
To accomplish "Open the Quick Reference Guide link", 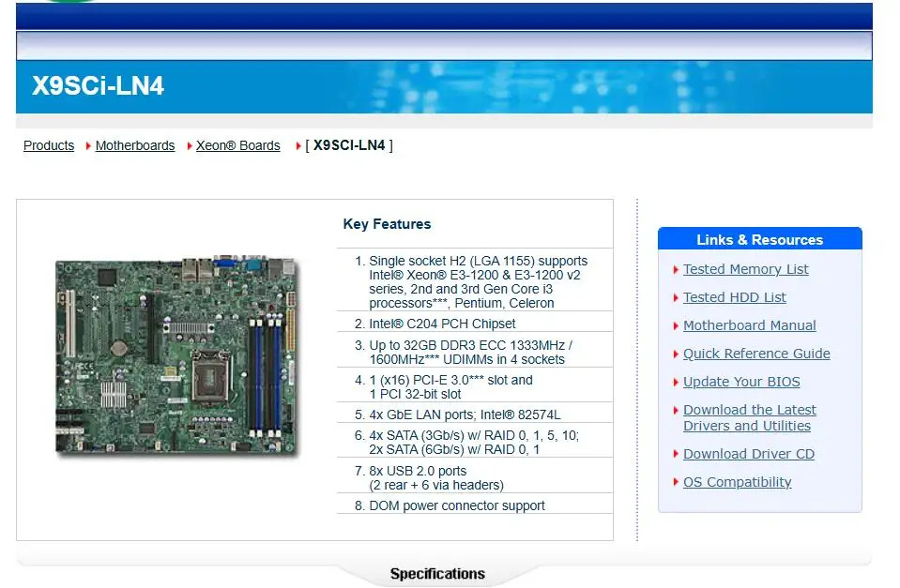I will [x=756, y=354].
